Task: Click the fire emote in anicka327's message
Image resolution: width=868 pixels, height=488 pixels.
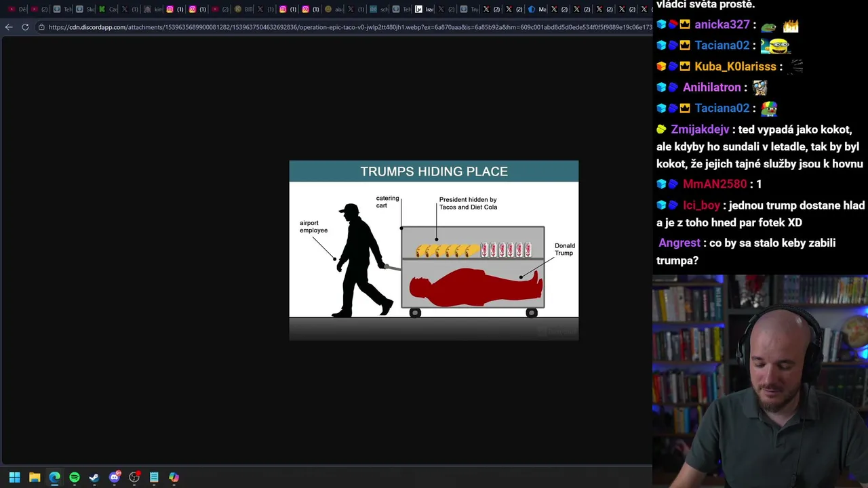Action: pyautogui.click(x=791, y=26)
